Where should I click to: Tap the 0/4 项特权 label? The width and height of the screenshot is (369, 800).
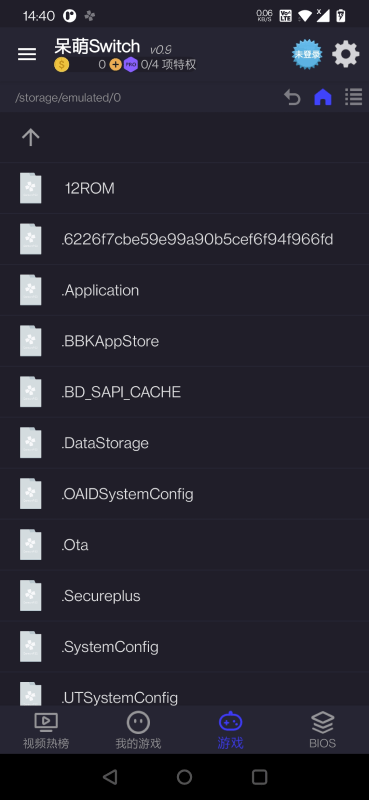click(168, 65)
